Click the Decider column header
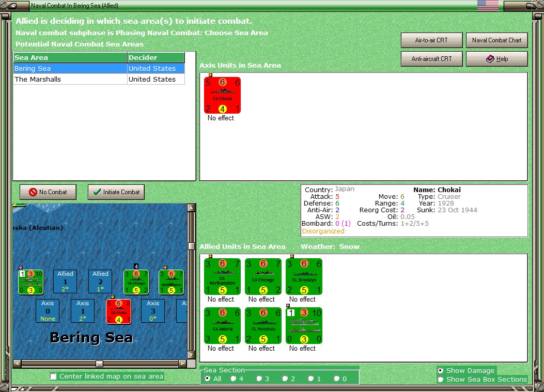 pyautogui.click(x=156, y=57)
